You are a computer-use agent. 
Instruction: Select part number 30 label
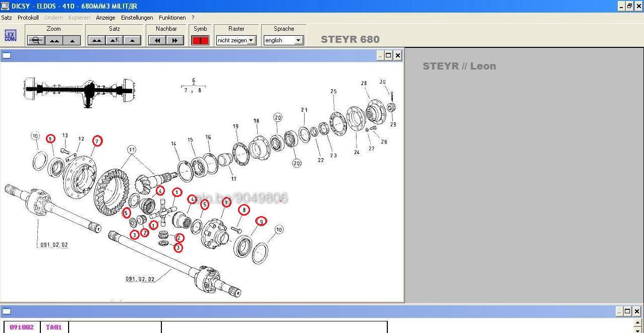(382, 82)
